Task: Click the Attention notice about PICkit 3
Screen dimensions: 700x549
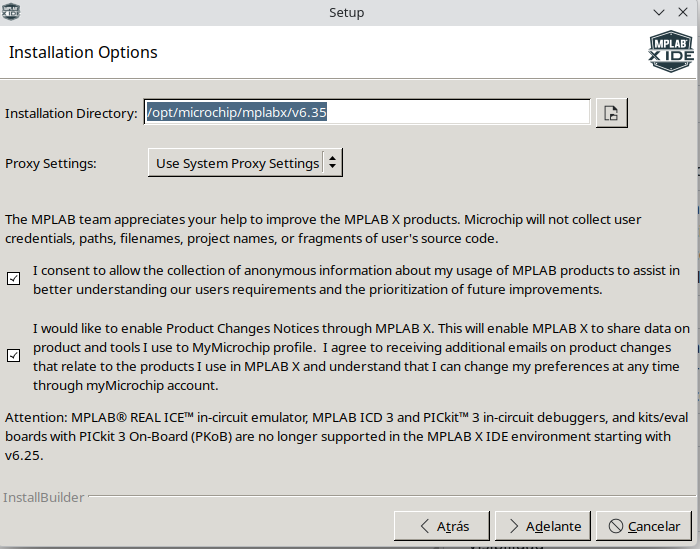Action: click(347, 436)
